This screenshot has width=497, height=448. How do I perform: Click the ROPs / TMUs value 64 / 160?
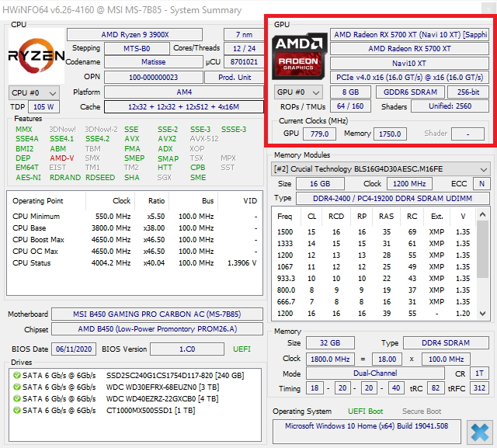tap(350, 106)
